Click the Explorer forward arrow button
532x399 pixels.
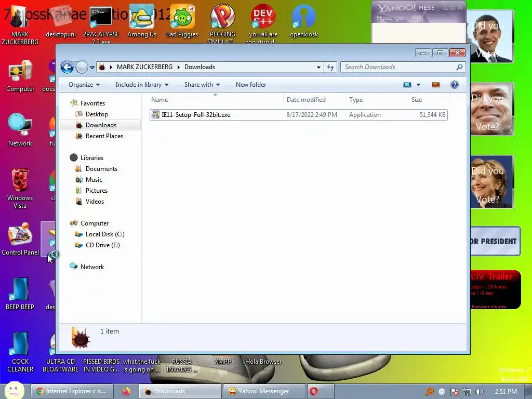pos(82,67)
